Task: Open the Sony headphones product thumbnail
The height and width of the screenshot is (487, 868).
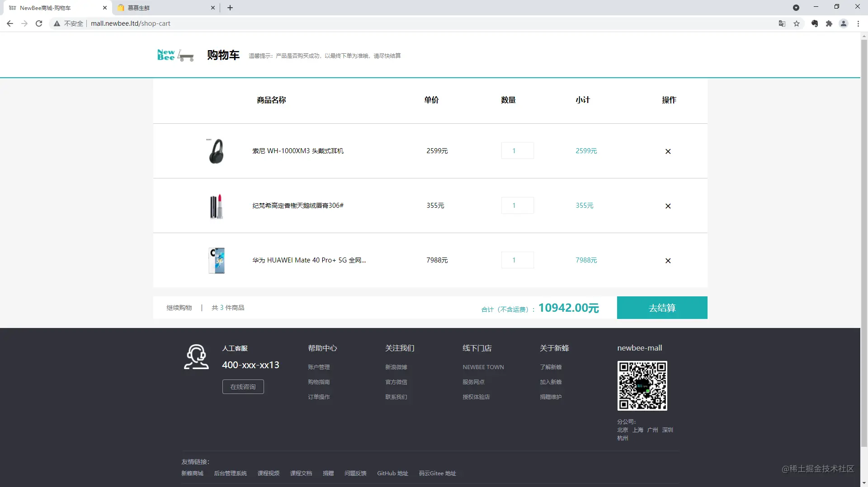Action: [216, 151]
